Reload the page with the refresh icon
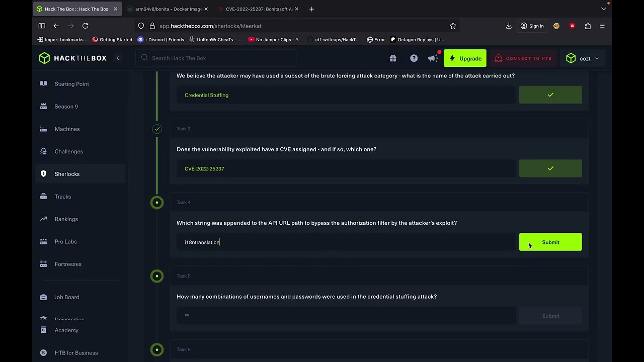 click(x=86, y=26)
